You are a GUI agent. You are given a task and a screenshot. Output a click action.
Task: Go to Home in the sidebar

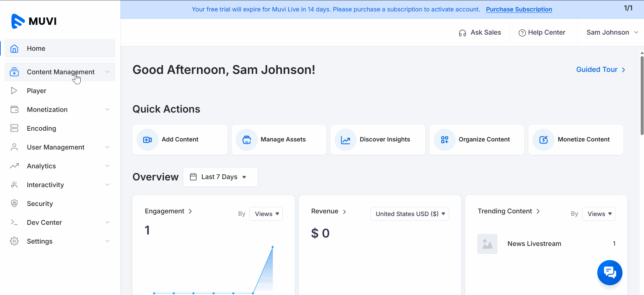(36, 48)
